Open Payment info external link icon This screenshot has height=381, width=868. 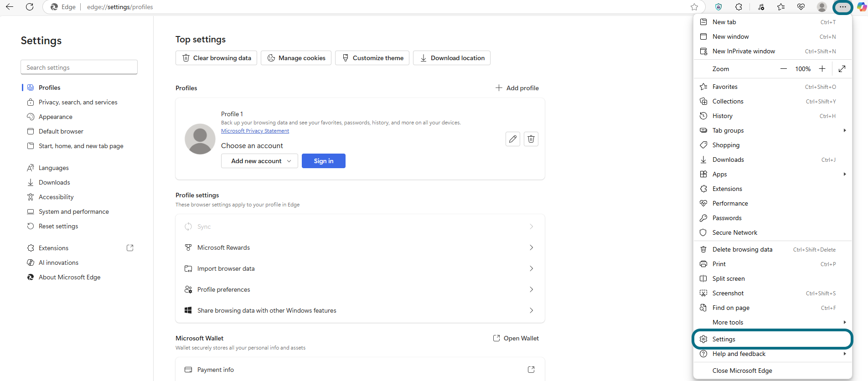click(x=531, y=370)
